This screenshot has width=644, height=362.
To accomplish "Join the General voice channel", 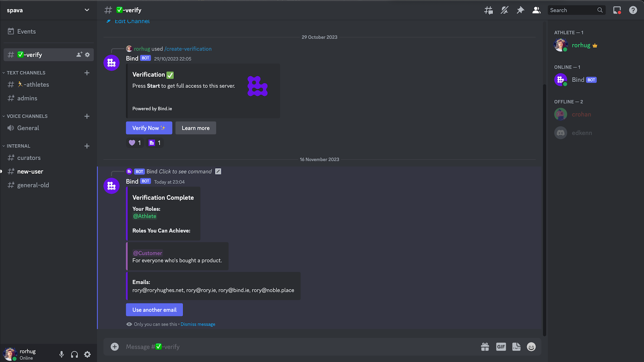I will (x=48, y=128).
